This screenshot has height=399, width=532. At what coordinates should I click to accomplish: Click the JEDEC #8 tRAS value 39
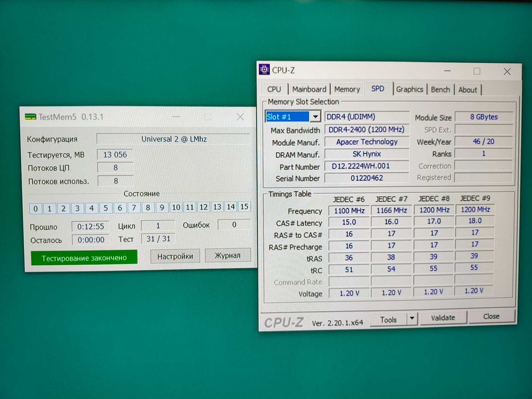point(433,256)
